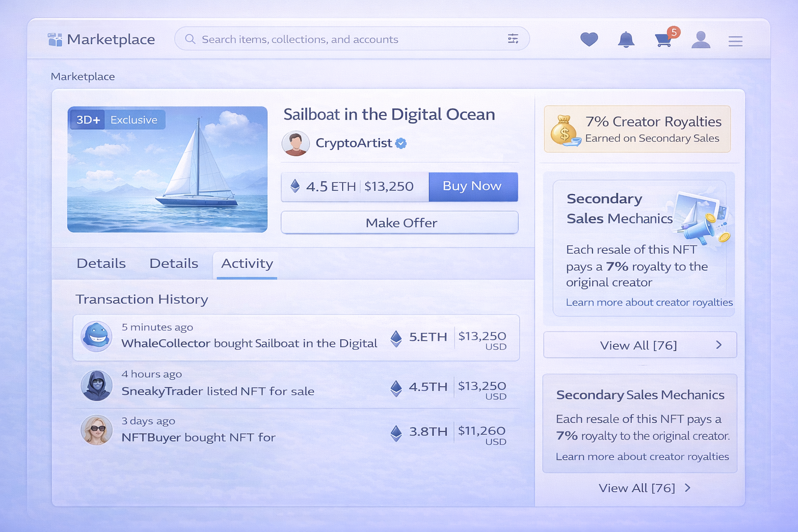Open the user profile icon
The width and height of the screenshot is (798, 532).
click(700, 40)
